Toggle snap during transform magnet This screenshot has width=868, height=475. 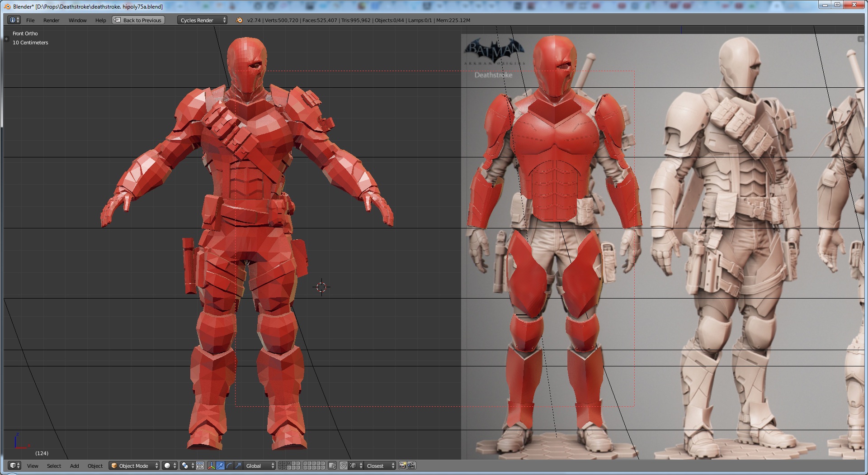344,466
